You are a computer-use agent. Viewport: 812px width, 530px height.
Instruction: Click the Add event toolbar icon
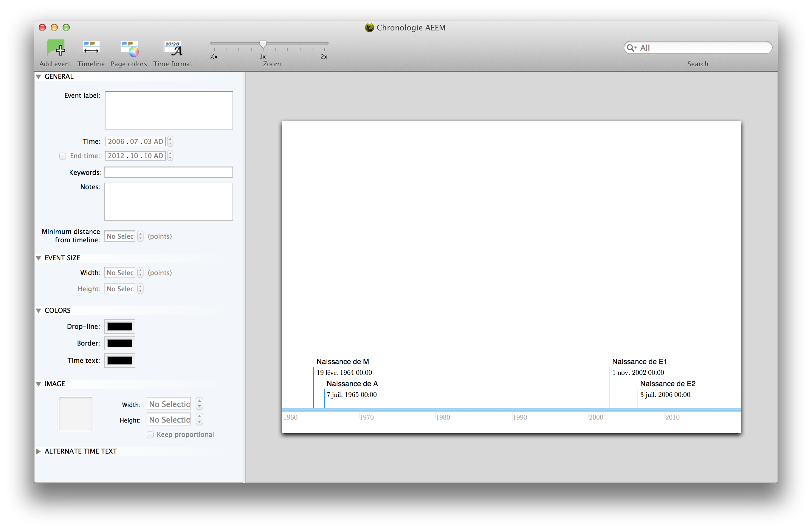click(56, 48)
